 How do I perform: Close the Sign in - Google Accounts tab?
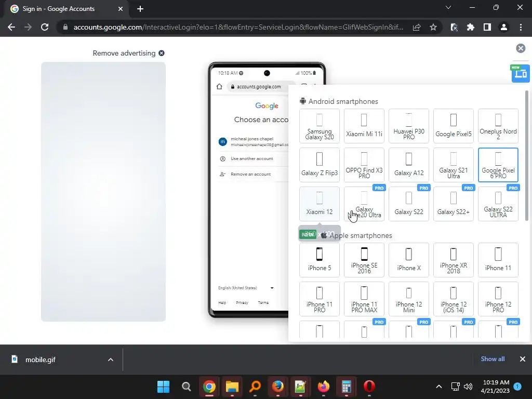121,9
